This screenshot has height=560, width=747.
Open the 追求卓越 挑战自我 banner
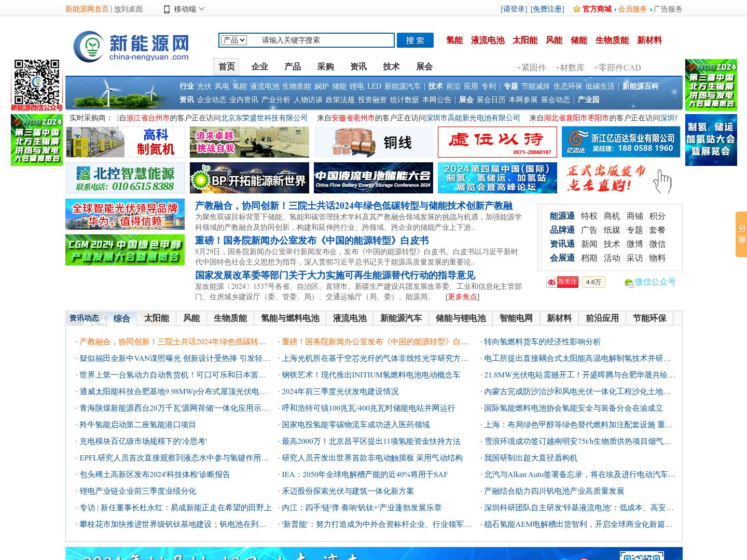pyautogui.click(x=250, y=142)
